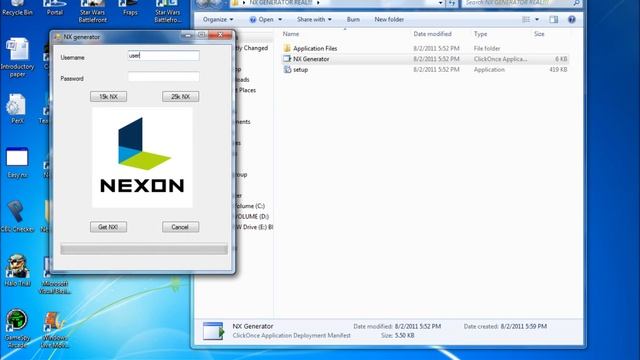
Task: Click the NX Generator details pane icon
Action: [213, 331]
